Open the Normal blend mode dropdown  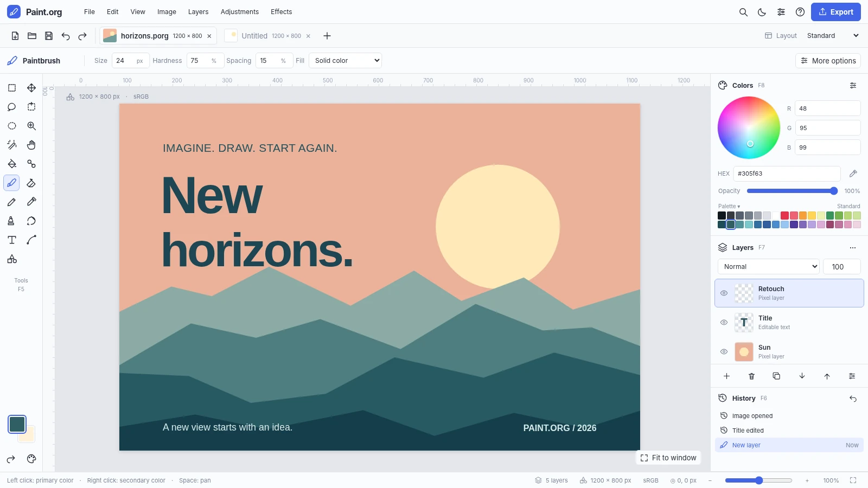pos(768,267)
